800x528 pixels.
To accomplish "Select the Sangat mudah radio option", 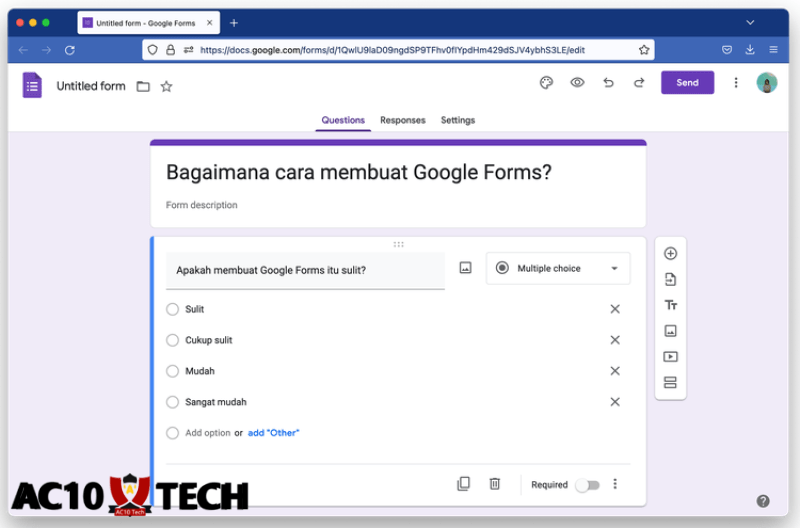I will pos(172,402).
